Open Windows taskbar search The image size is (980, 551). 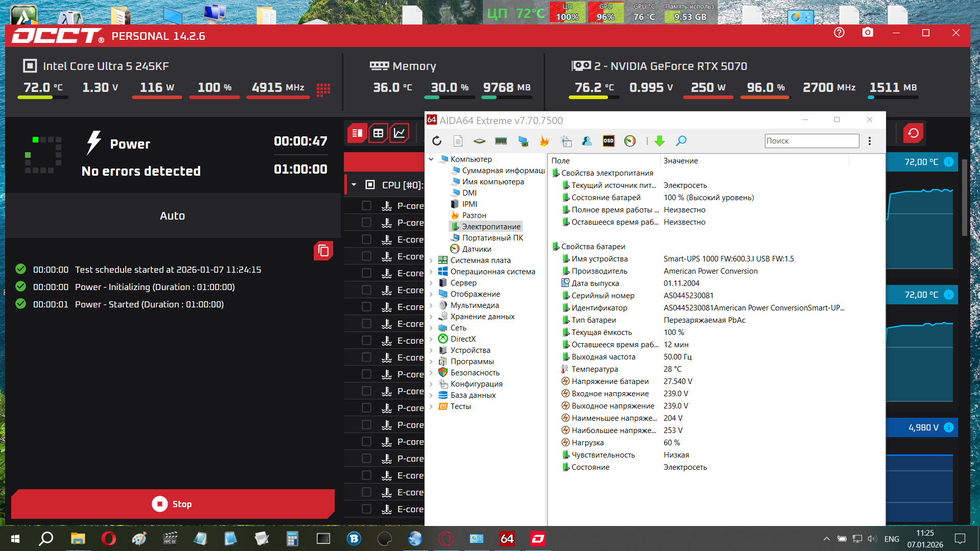coord(46,539)
